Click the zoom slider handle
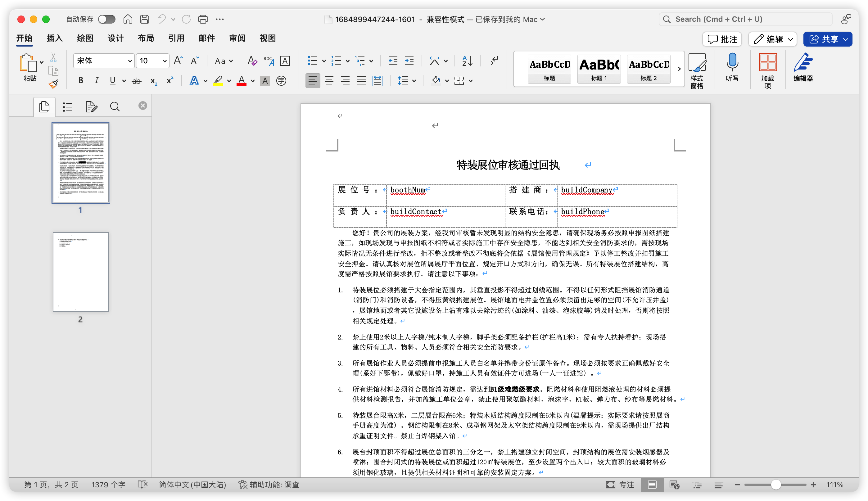Viewport: 868px width, 501px height. (x=775, y=485)
